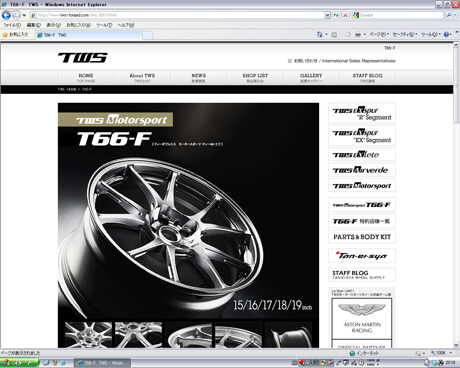
Task: Open the zoom level dropdown at 100%
Action: [x=442, y=353]
